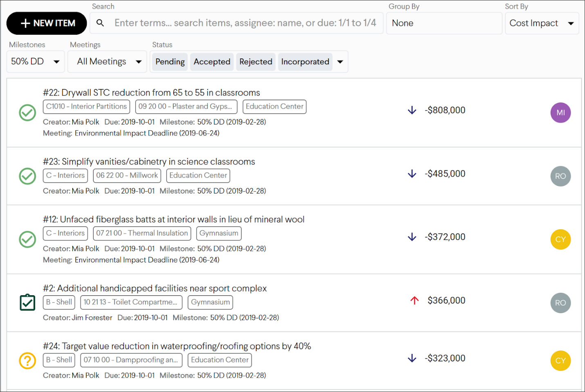The image size is (585, 392).
Task: Click the down arrow beside -$372,000
Action: pyautogui.click(x=412, y=237)
